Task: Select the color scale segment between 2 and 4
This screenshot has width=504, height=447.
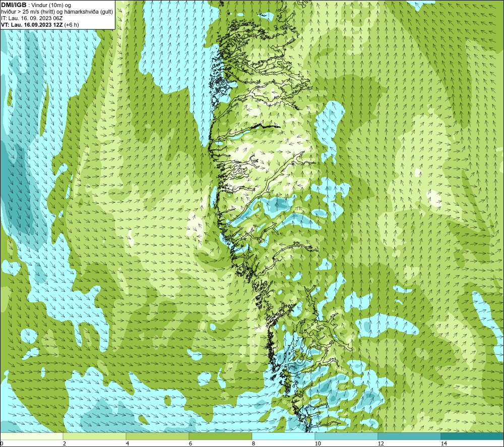Action: pos(95,436)
